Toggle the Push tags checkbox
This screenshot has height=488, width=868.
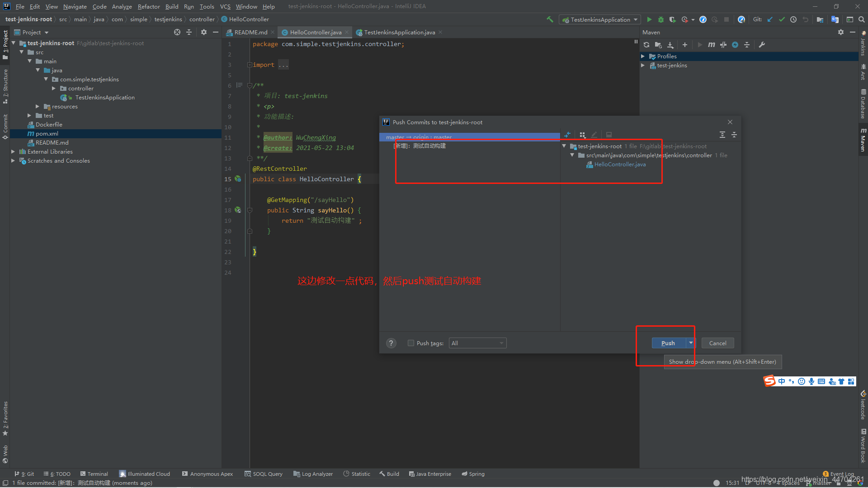[410, 343]
